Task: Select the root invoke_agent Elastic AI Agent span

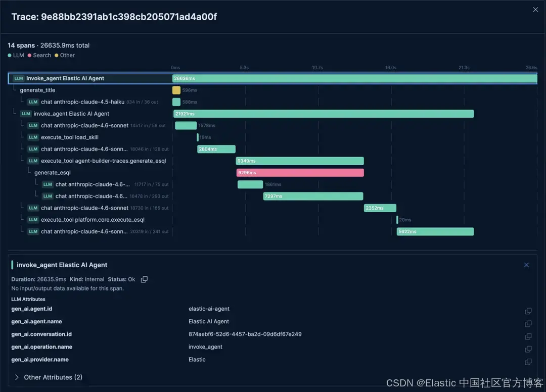Action: (272, 78)
